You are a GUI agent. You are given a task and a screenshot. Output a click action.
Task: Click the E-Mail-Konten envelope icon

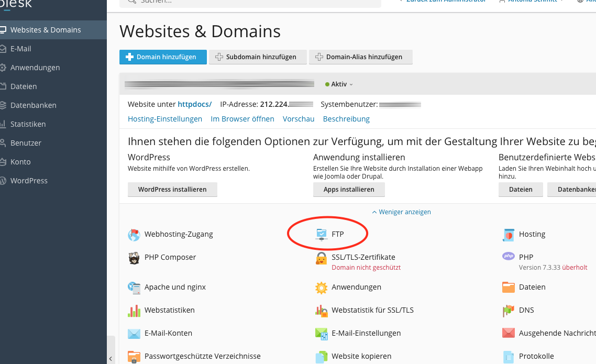click(134, 333)
